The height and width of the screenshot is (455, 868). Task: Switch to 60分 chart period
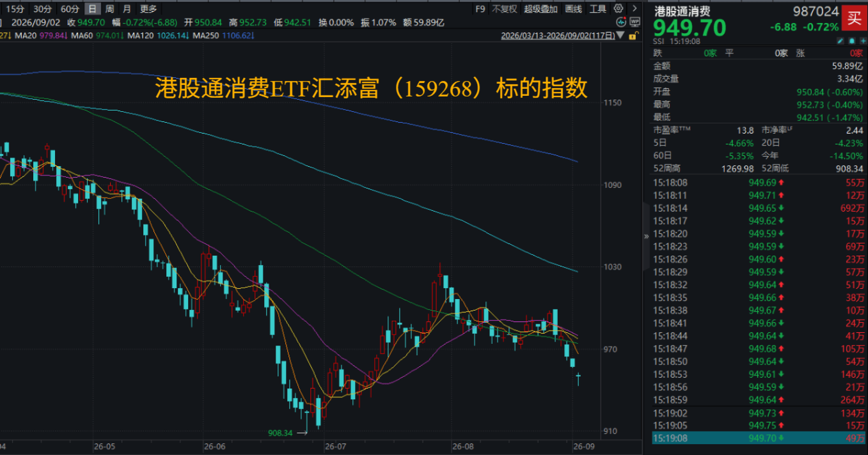[x=70, y=9]
